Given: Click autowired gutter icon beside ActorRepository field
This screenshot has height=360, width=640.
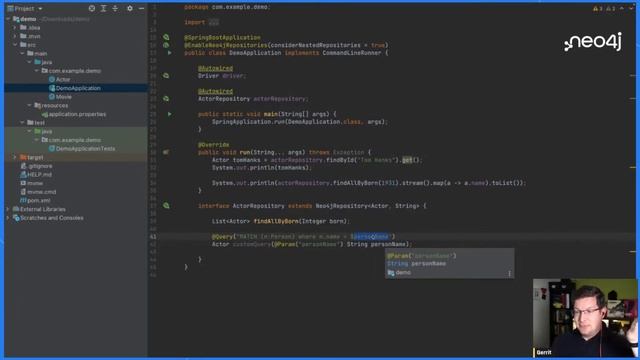Looking at the screenshot, I should point(166,98).
